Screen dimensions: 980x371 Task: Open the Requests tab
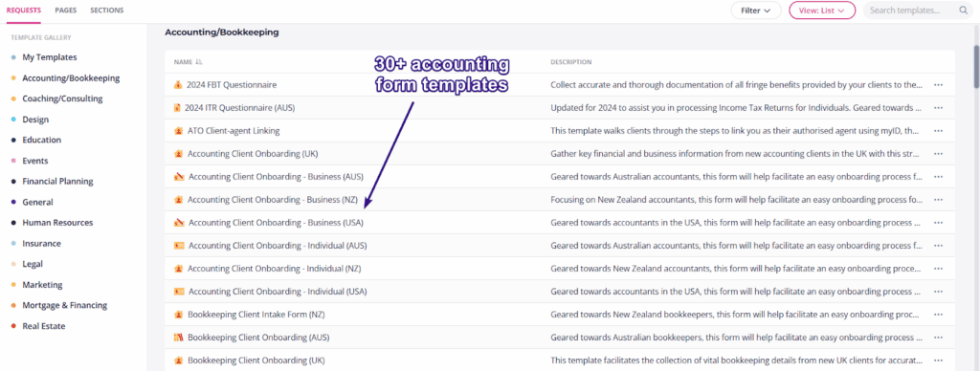24,10
